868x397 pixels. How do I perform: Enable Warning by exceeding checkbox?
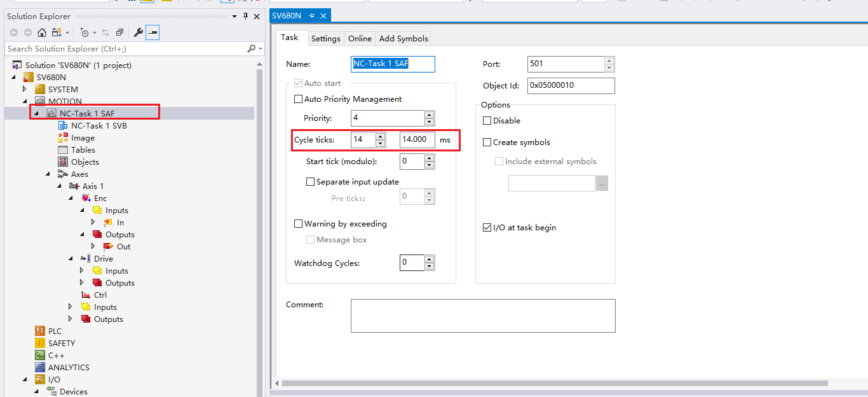click(x=298, y=224)
